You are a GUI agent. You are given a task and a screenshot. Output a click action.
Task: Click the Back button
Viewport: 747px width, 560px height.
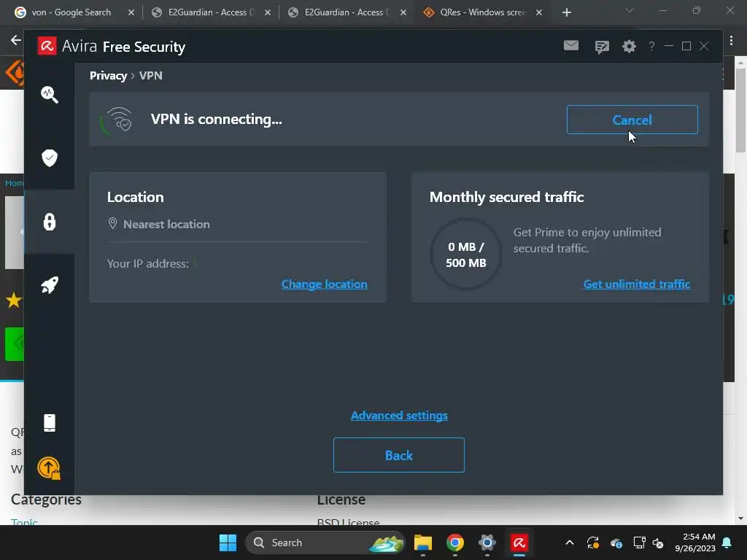tap(399, 455)
